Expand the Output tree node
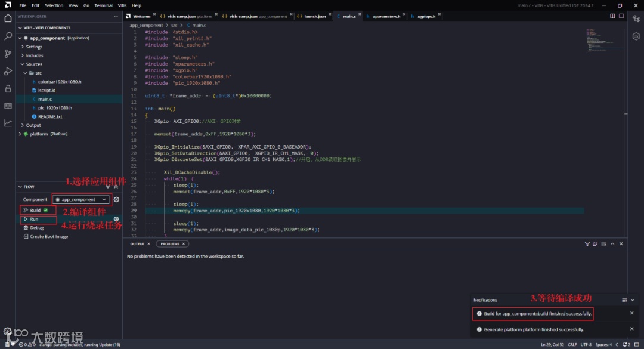644x349 pixels. click(x=33, y=125)
